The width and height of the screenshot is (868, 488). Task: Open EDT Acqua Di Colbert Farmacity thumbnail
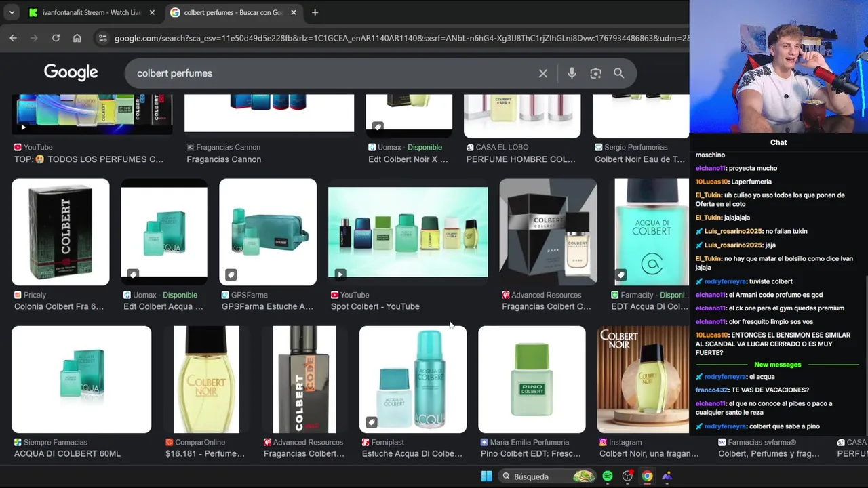(651, 232)
